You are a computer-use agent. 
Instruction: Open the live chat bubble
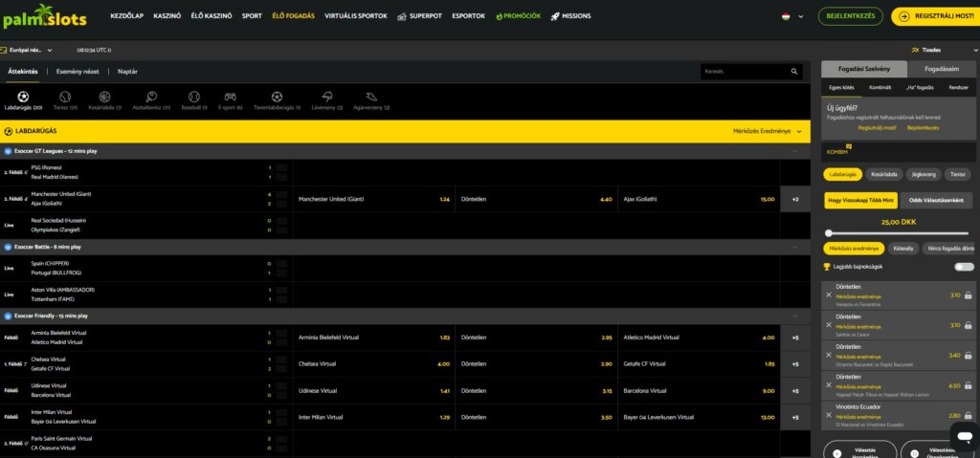coord(964,435)
